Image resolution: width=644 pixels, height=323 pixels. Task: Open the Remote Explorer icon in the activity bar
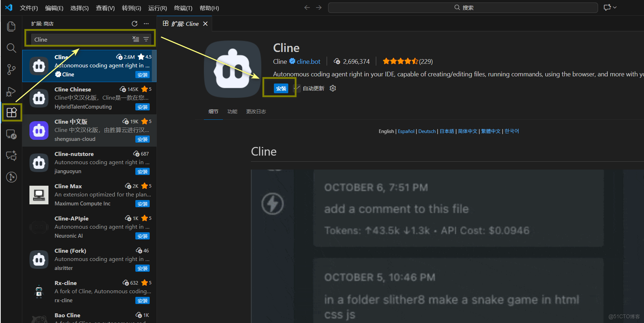pyautogui.click(x=11, y=134)
